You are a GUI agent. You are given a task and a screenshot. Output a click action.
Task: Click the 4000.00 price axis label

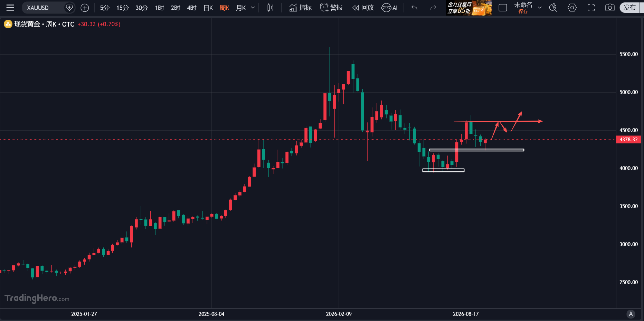click(x=628, y=168)
